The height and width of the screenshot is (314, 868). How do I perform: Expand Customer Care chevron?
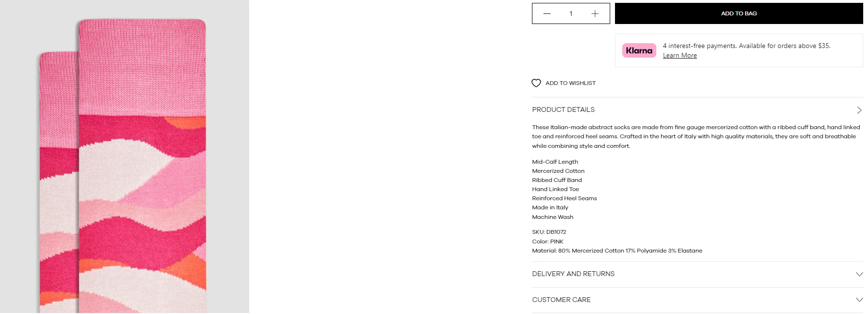pyautogui.click(x=859, y=300)
